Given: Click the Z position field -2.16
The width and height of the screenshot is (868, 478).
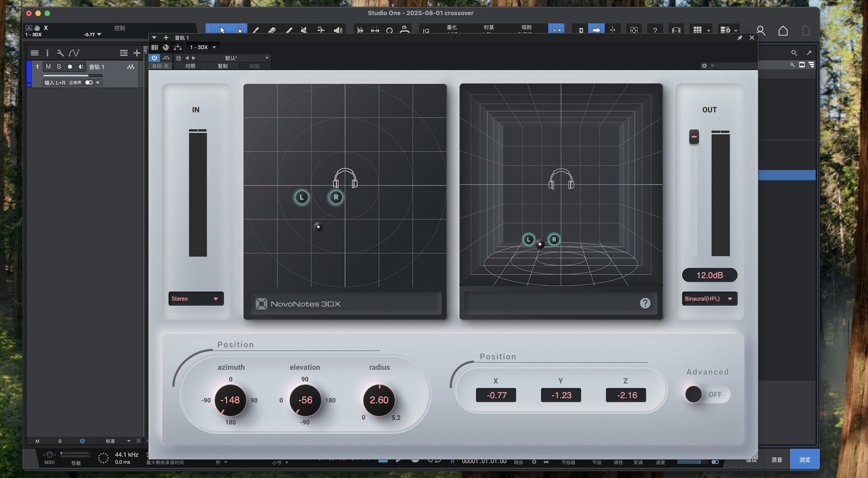Looking at the screenshot, I should (x=626, y=395).
